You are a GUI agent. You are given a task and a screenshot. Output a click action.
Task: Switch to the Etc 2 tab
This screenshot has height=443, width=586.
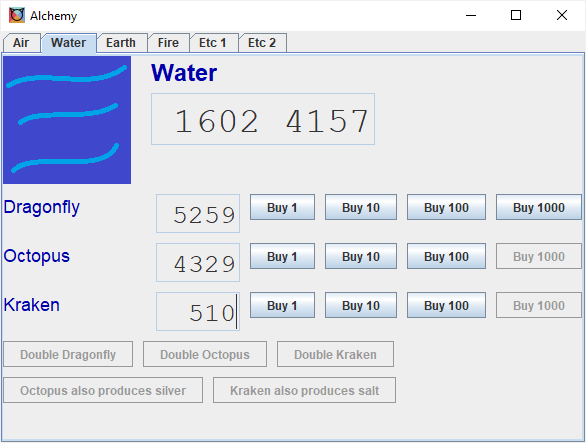click(x=262, y=43)
